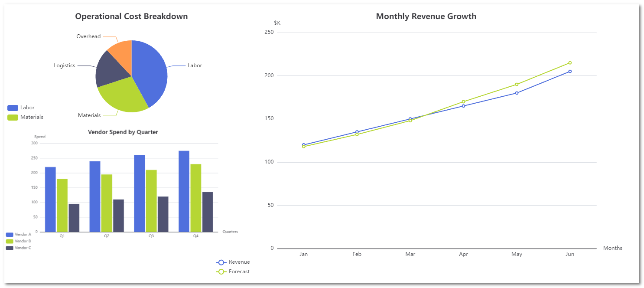Hide the Revenue line via legend
The image size is (644, 288).
click(x=233, y=262)
